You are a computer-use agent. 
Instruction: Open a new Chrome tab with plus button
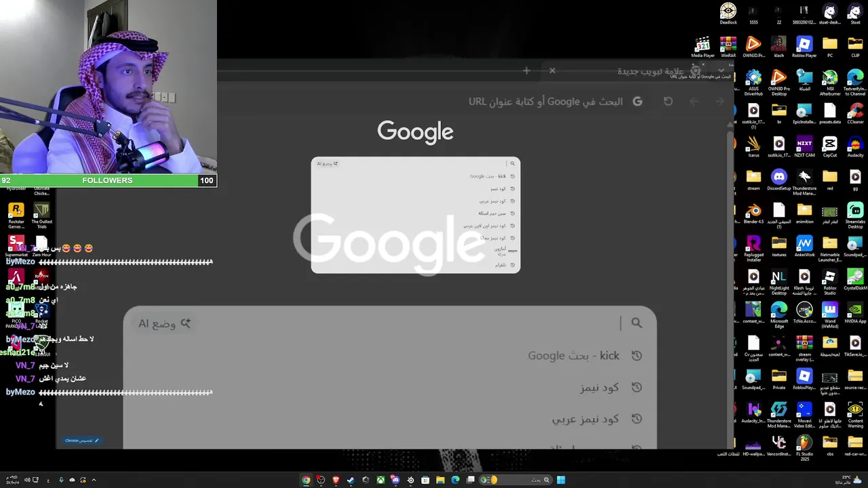(x=526, y=70)
